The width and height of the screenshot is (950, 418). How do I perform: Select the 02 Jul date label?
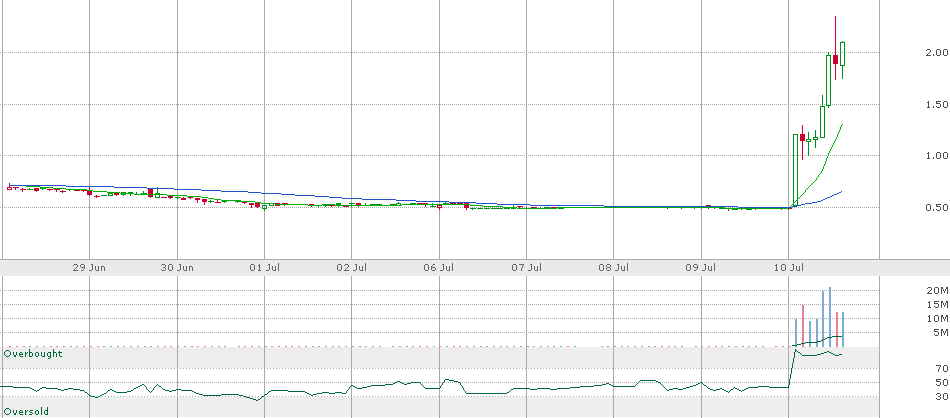[352, 267]
